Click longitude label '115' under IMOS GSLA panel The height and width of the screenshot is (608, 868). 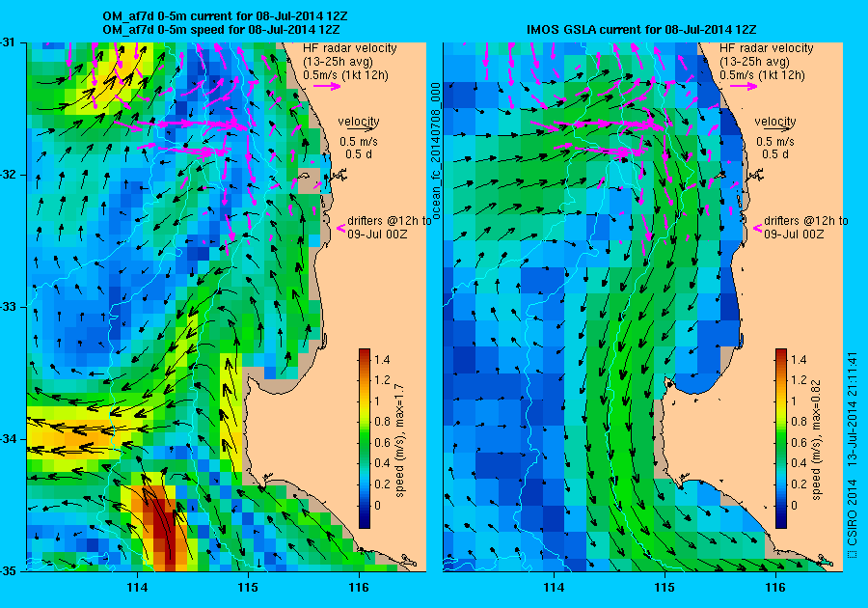point(665,588)
